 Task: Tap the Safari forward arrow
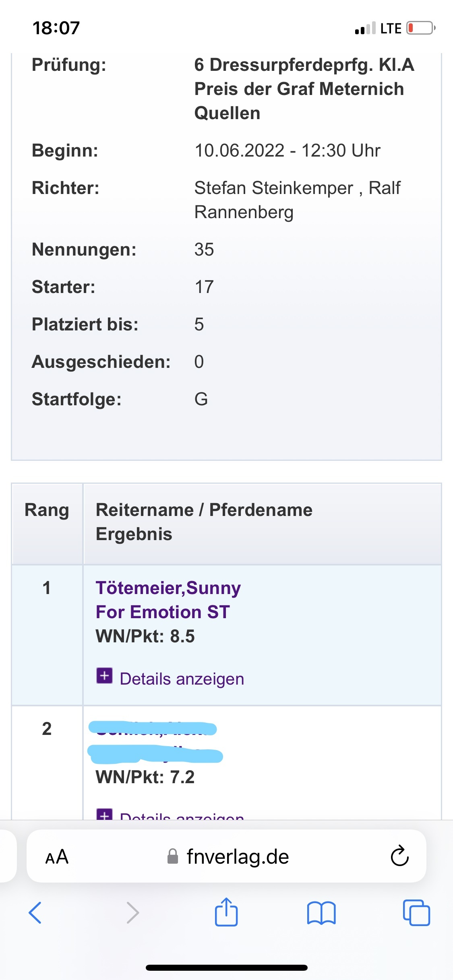(132, 913)
